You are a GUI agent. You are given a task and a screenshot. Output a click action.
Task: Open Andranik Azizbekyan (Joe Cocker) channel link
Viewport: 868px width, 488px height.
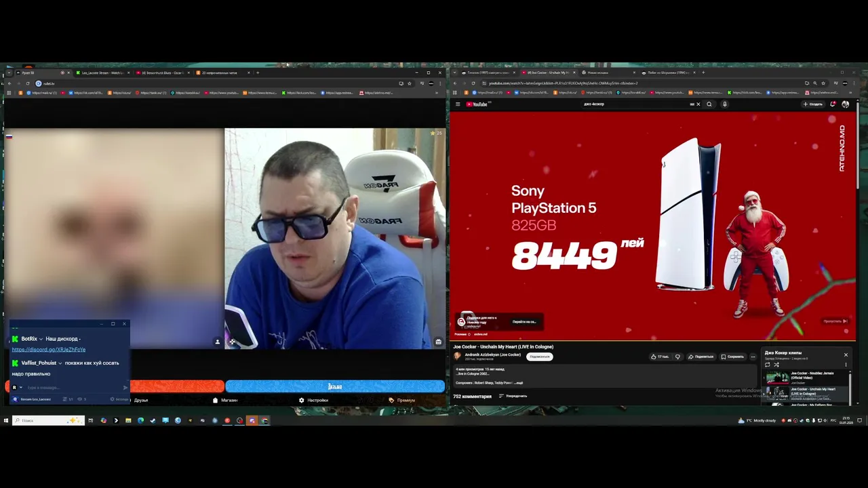coord(492,354)
